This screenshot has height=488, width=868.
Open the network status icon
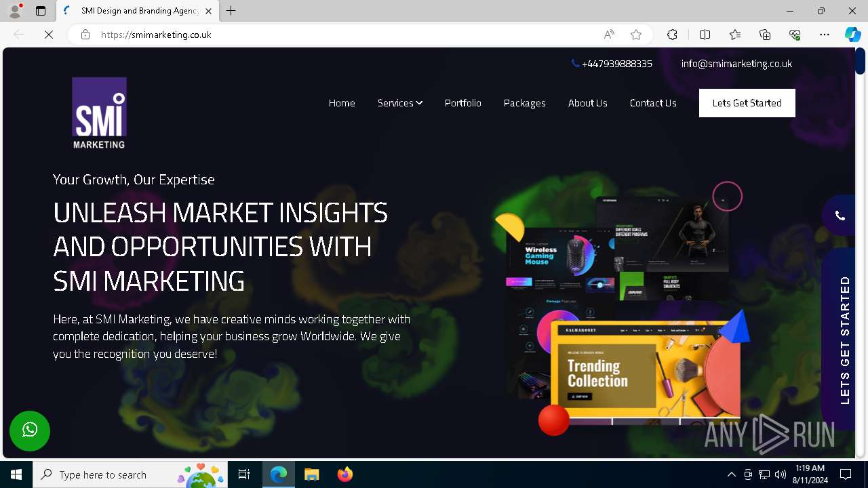764,474
